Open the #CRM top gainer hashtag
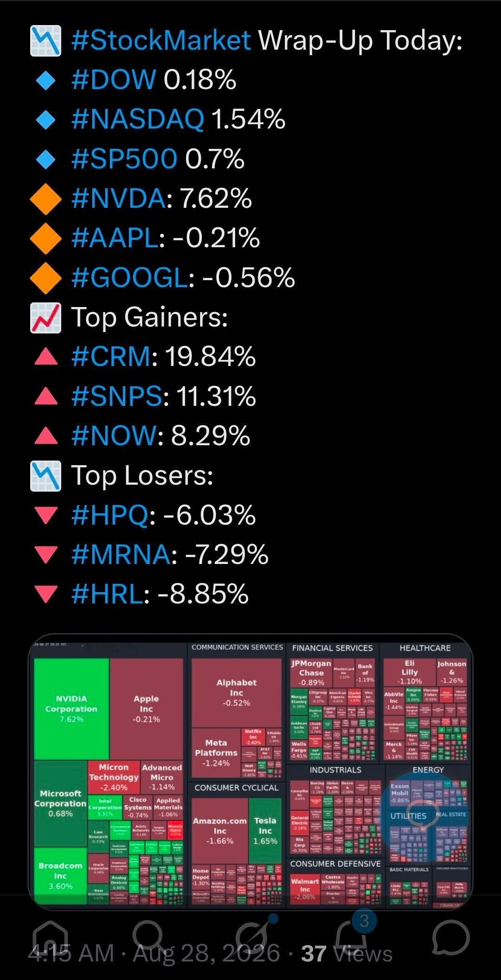 click(x=111, y=357)
